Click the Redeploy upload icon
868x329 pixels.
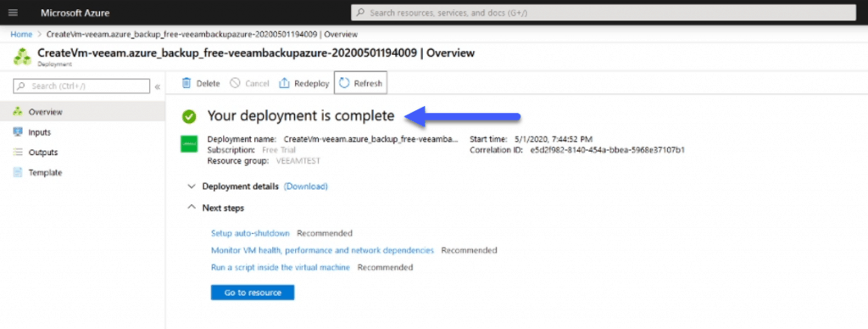tap(284, 83)
